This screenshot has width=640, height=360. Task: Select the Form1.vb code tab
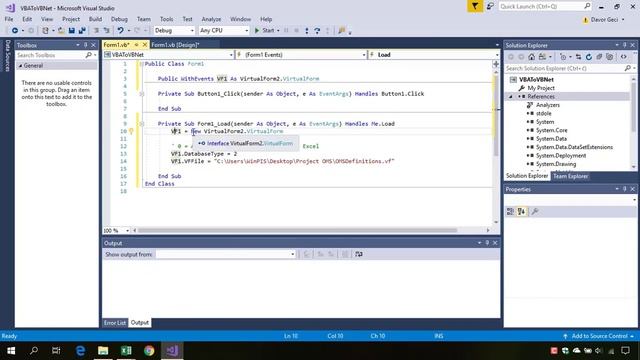(x=116, y=45)
